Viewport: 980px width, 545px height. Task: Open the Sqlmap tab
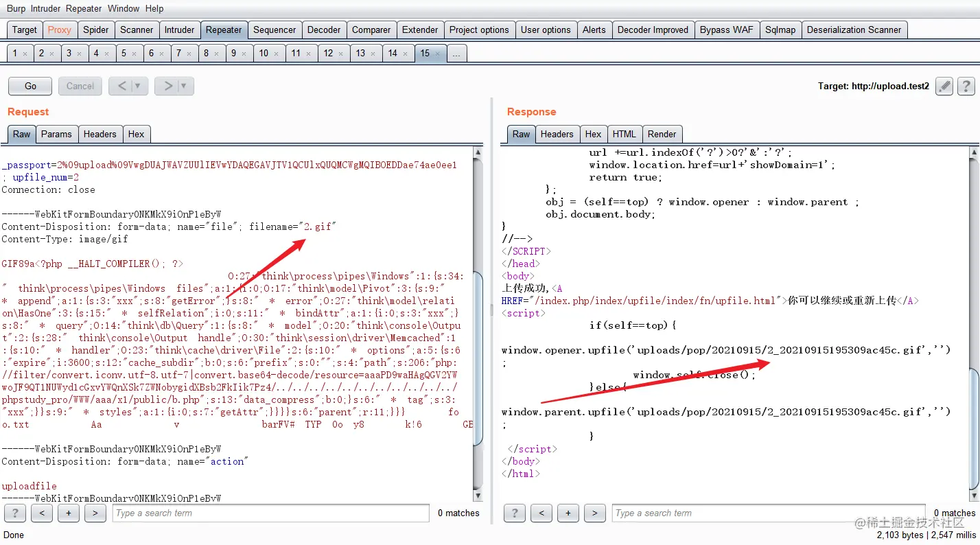pos(780,30)
